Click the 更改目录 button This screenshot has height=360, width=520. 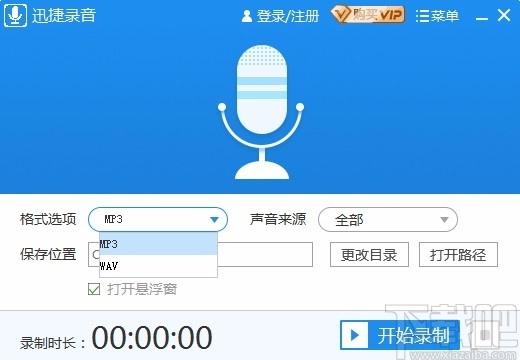pos(369,255)
